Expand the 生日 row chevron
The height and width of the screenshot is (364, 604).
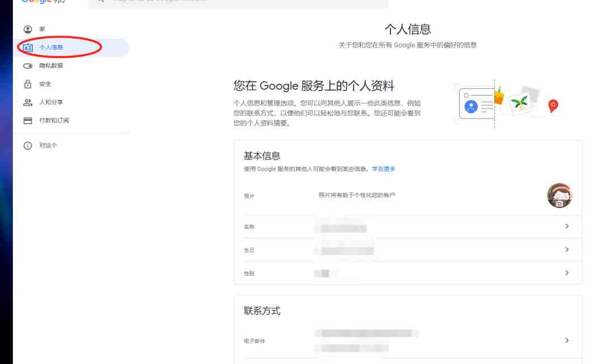pos(567,249)
